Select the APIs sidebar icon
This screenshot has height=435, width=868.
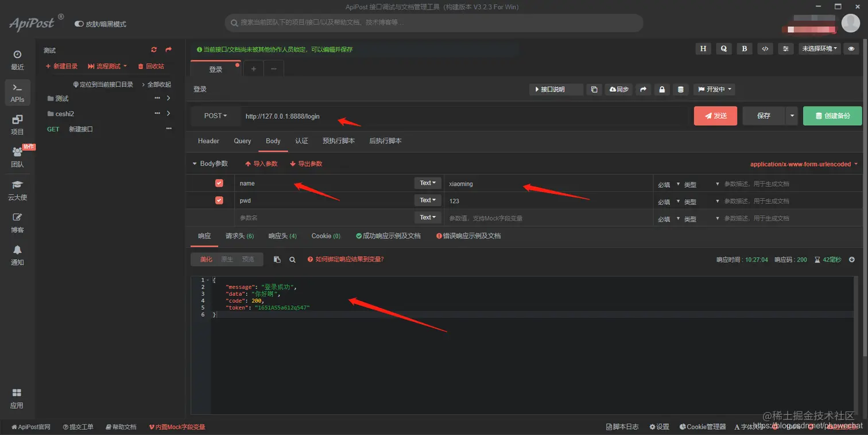(x=17, y=93)
